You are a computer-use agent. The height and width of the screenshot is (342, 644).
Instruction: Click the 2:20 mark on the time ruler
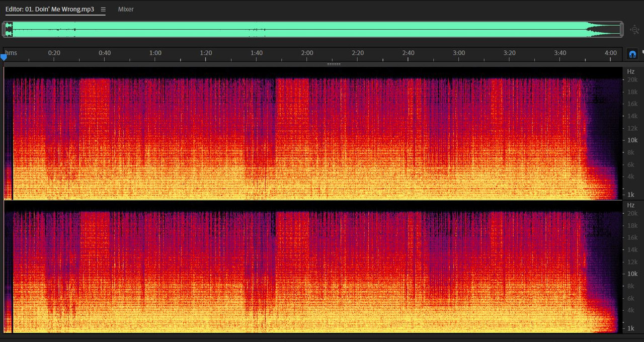358,53
